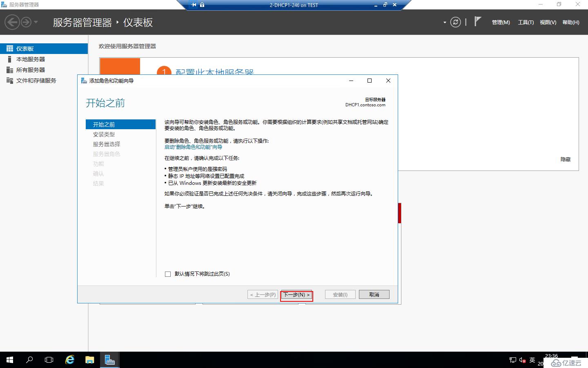Click the 英 input language indicator
The height and width of the screenshot is (368, 588).
(x=532, y=360)
